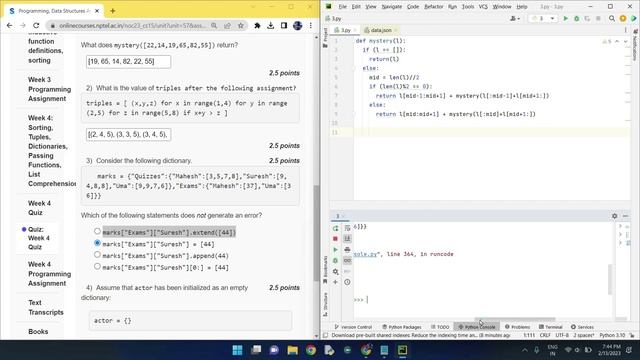Open Week 3 Programming Assignment link
This screenshot has width=640, height=360.
point(49,89)
